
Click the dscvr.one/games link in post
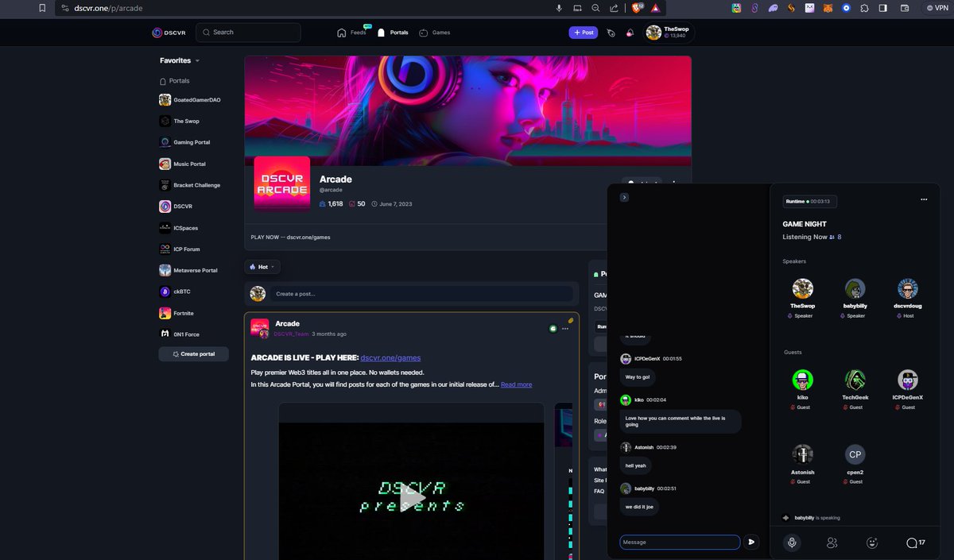[x=390, y=358]
